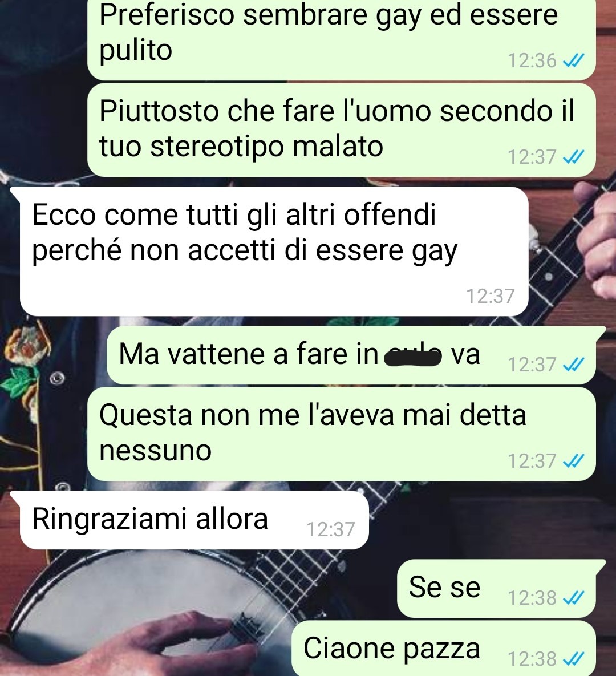The image size is (616, 676).
Task: Select the 'Ciaone pazza' message bubble
Action: (444, 649)
